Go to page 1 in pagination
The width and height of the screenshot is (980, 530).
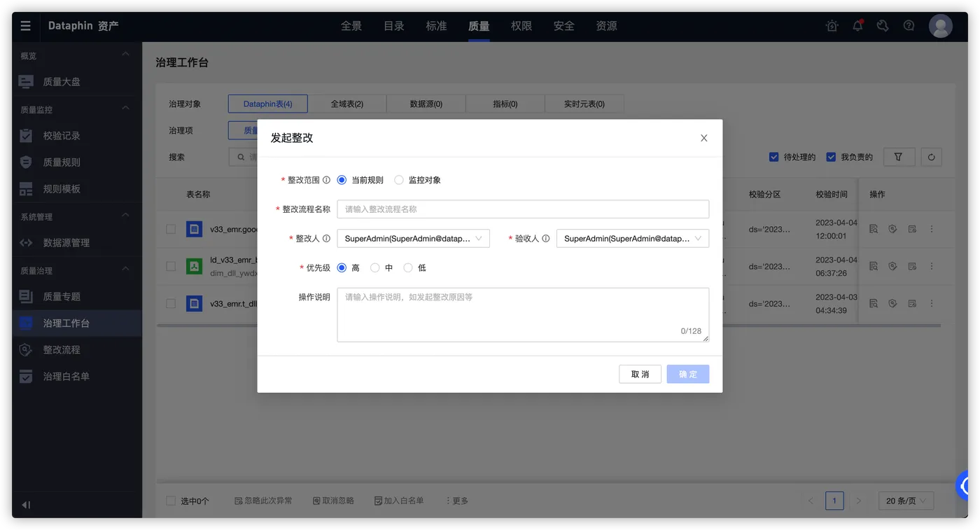point(834,501)
